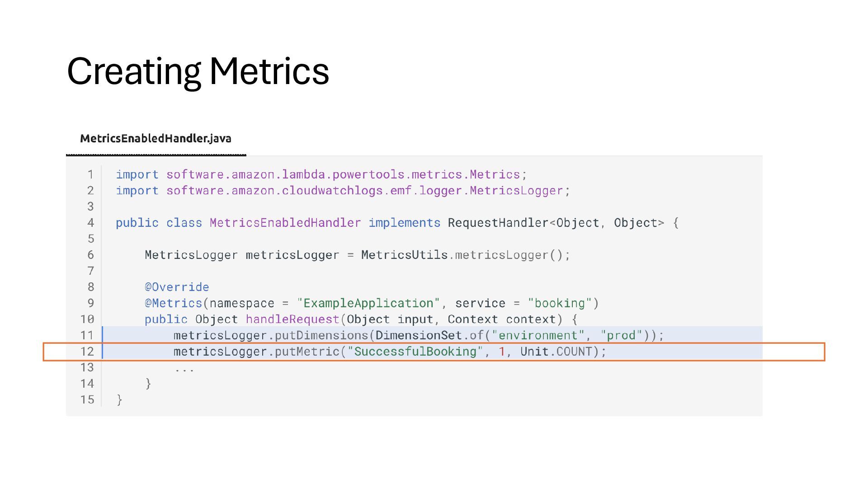Click the "prod" string on line 11

click(621, 335)
